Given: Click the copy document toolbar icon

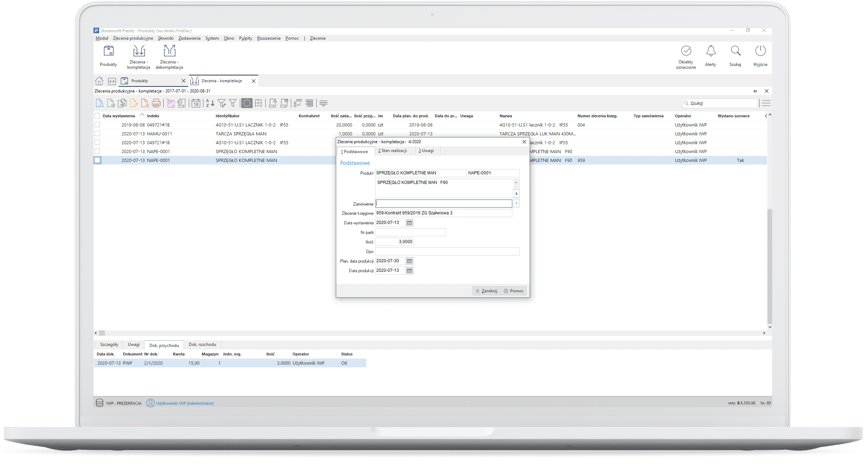Looking at the screenshot, I should click(122, 103).
